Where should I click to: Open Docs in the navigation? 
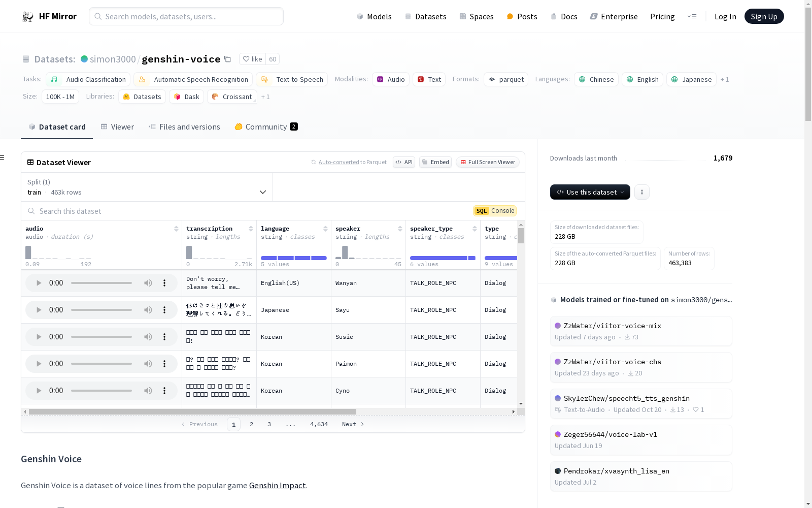coord(564,17)
